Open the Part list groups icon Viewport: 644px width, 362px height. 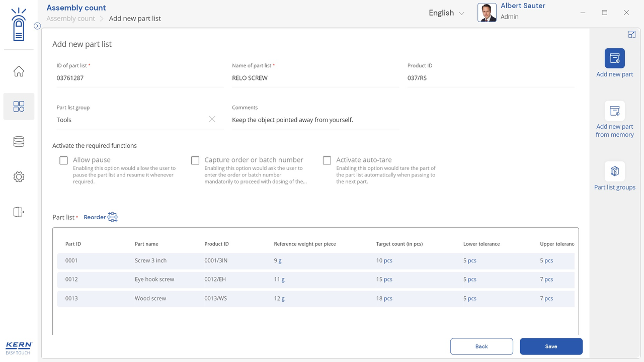(x=614, y=171)
